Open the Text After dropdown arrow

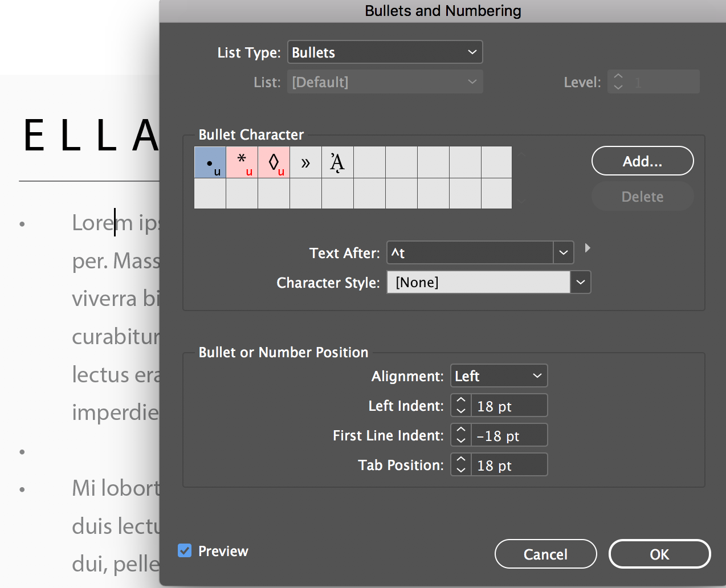pyautogui.click(x=563, y=252)
